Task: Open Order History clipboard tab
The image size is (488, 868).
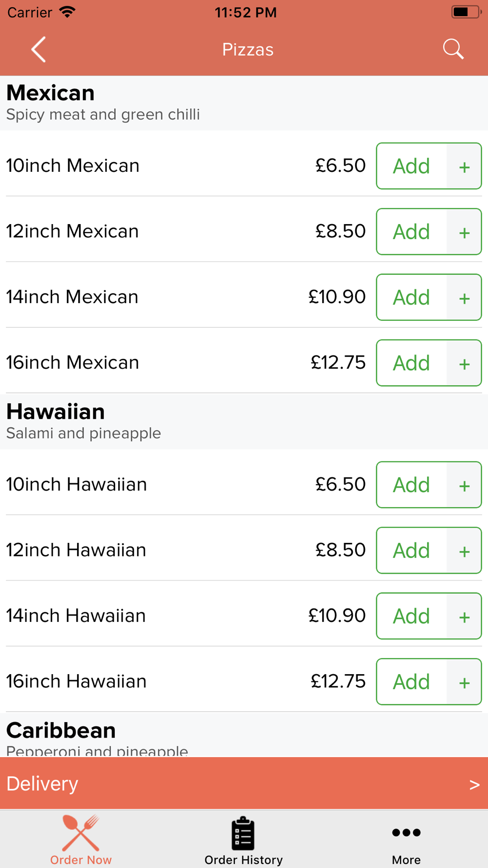Action: pos(244,839)
